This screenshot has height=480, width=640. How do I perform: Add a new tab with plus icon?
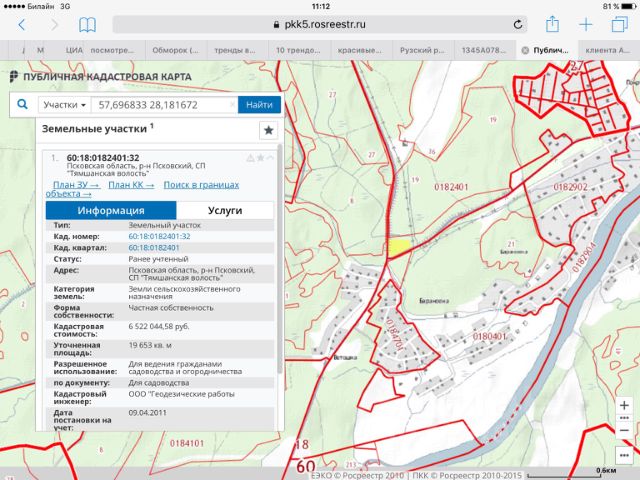coord(586,24)
